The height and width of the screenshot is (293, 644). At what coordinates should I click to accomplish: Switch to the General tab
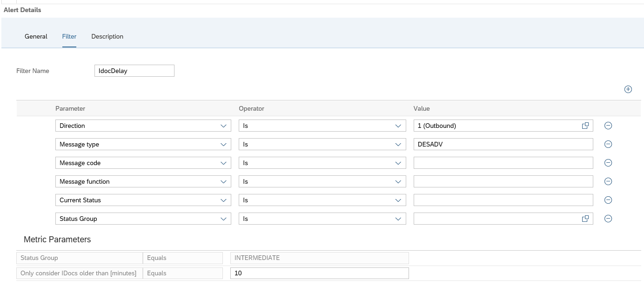tap(36, 36)
